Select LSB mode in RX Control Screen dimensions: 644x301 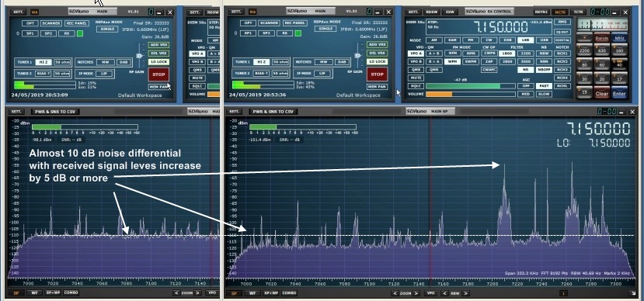[x=525, y=40]
